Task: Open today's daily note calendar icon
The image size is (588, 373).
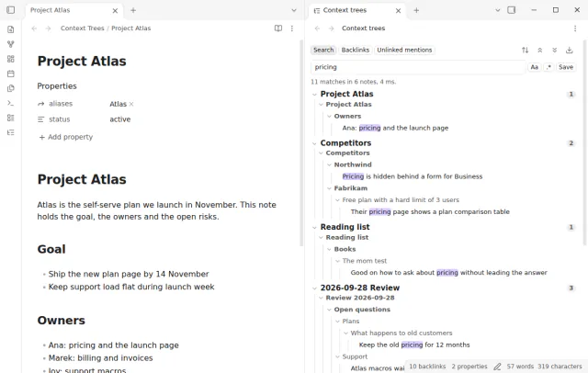Action: point(10,73)
